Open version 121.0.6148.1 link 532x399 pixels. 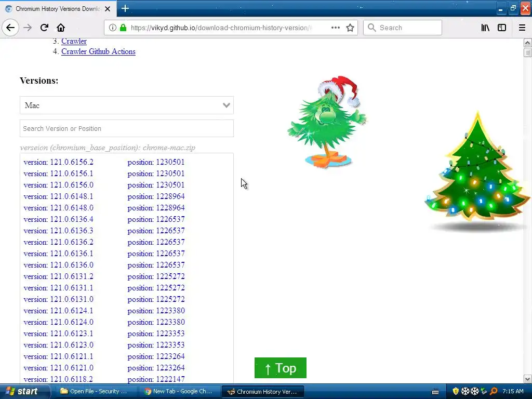58,196
